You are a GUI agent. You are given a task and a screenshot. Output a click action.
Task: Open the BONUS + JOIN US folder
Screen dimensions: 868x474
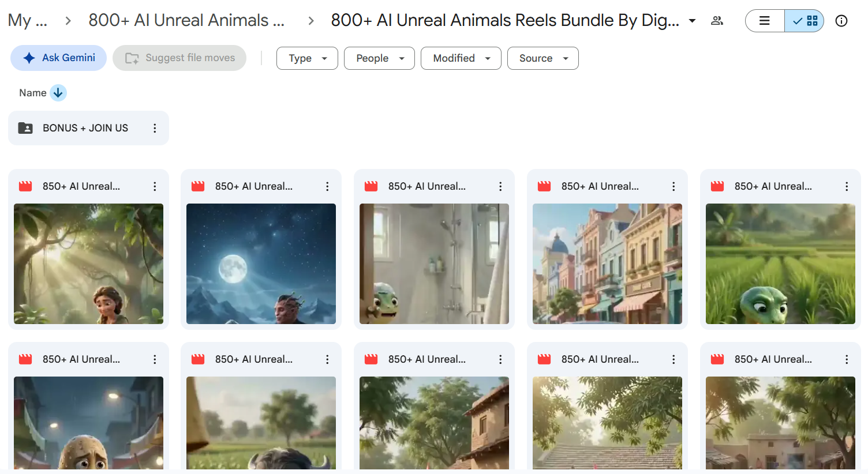pos(88,128)
